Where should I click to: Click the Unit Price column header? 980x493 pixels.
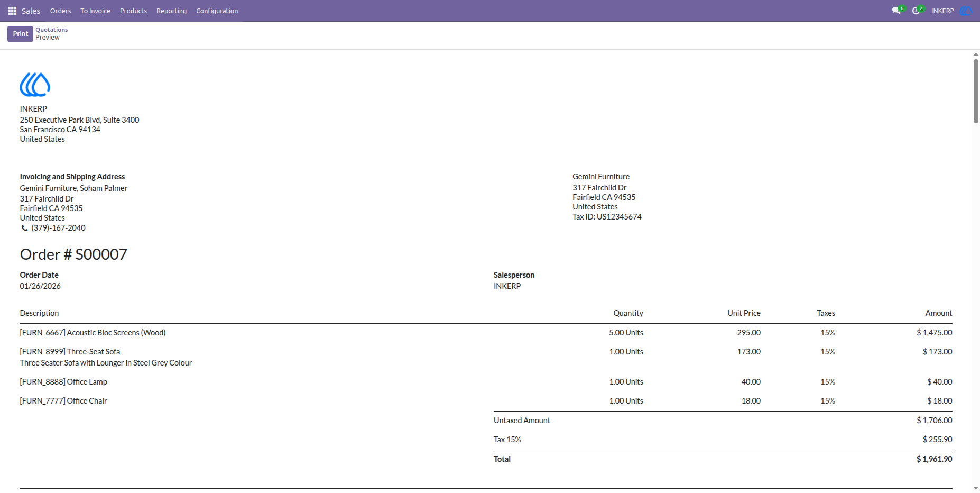[744, 313]
